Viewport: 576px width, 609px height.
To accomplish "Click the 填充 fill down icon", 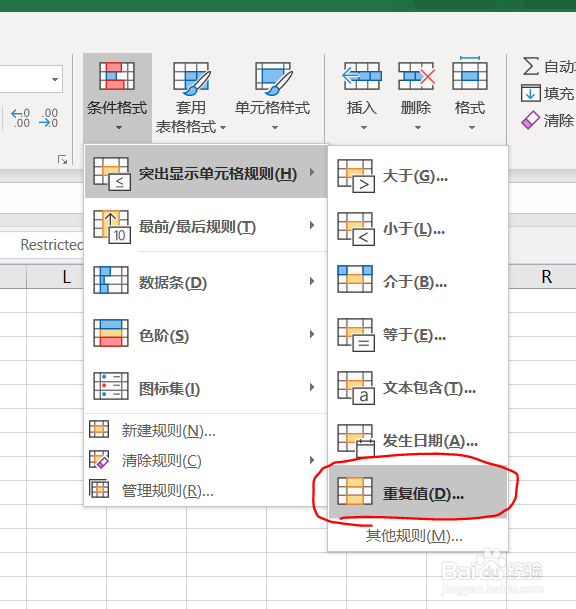I will 531,93.
